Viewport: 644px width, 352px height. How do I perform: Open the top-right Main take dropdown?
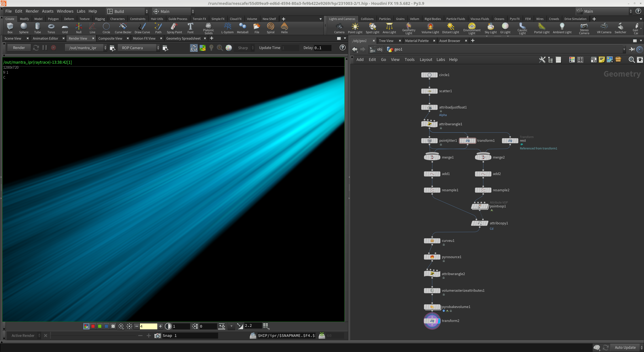tap(604, 11)
